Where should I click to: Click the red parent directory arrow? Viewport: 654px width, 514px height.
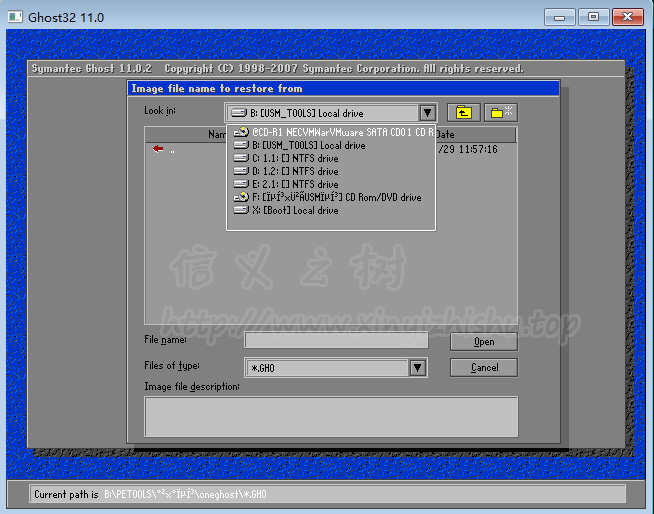(158, 149)
